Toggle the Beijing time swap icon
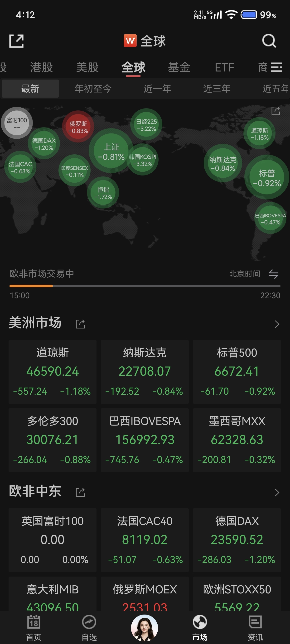 tap(274, 274)
